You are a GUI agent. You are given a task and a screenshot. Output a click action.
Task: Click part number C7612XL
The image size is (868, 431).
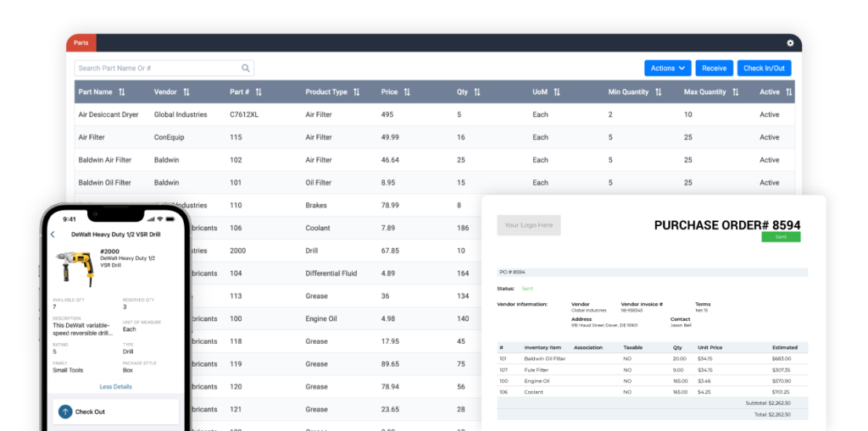[244, 114]
